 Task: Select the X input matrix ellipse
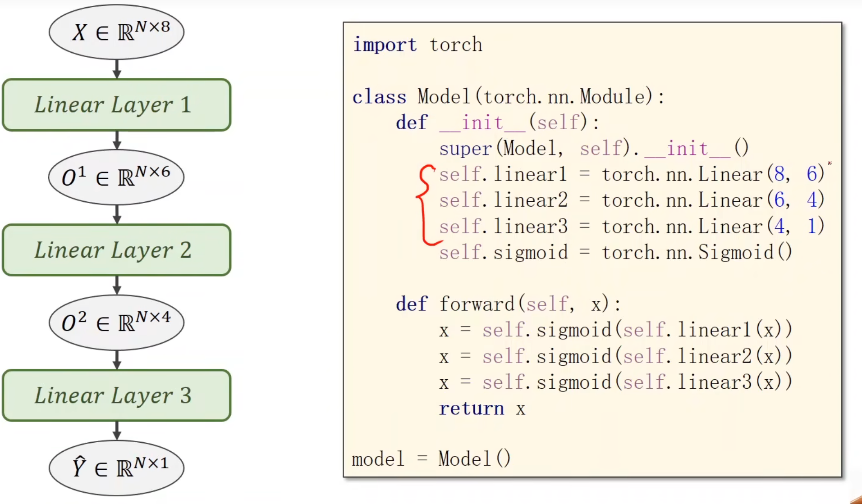tap(116, 32)
